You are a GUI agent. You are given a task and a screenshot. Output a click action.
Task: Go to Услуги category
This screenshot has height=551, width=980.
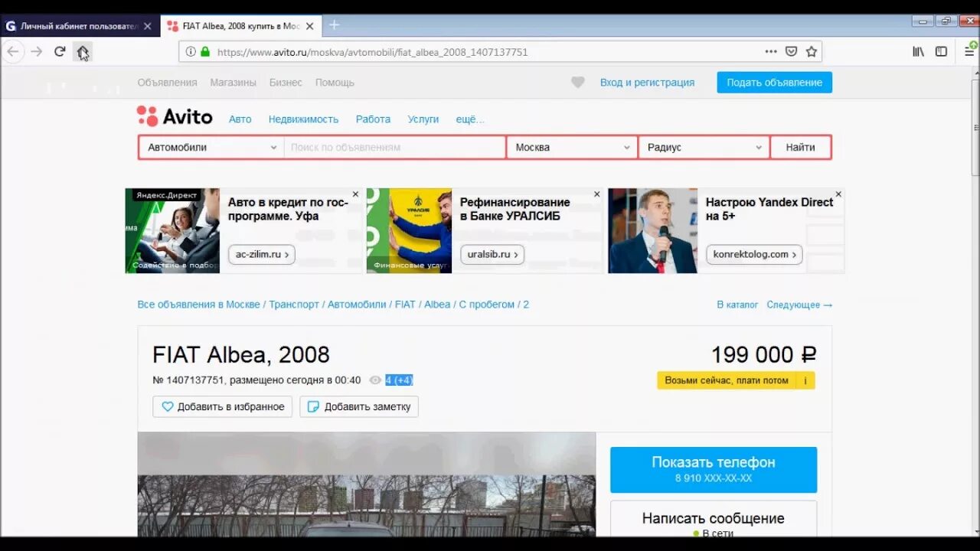point(423,119)
